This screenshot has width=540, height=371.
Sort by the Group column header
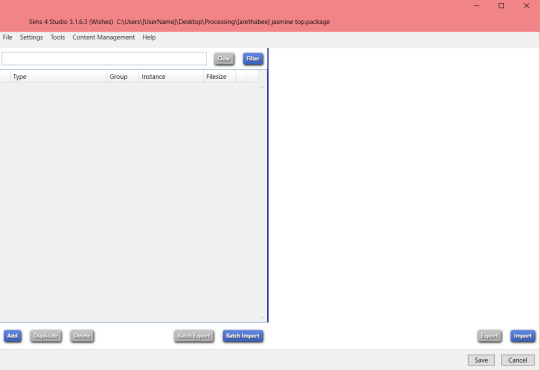(123, 76)
